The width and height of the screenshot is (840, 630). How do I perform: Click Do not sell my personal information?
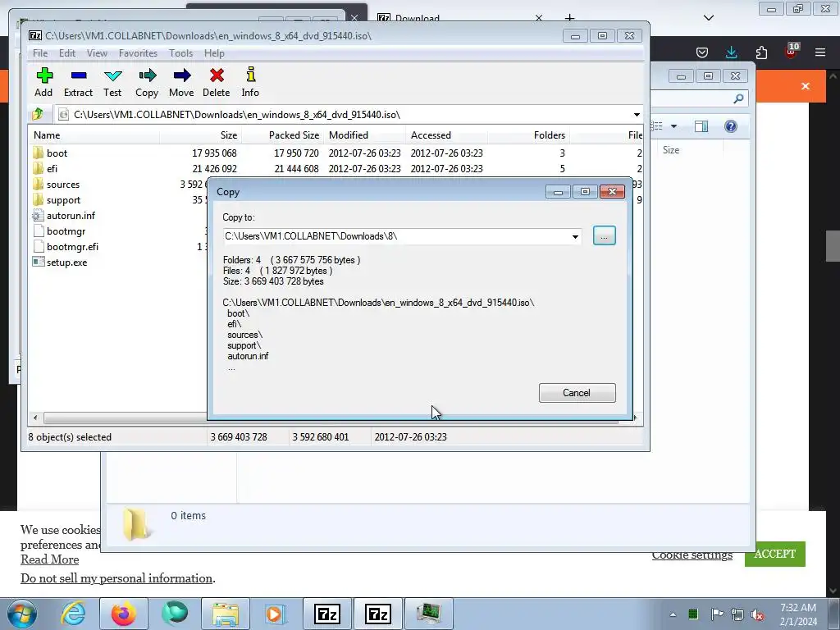point(116,578)
